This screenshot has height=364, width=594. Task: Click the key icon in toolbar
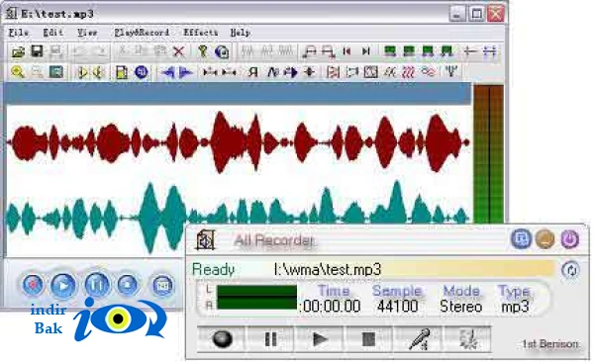tap(203, 51)
